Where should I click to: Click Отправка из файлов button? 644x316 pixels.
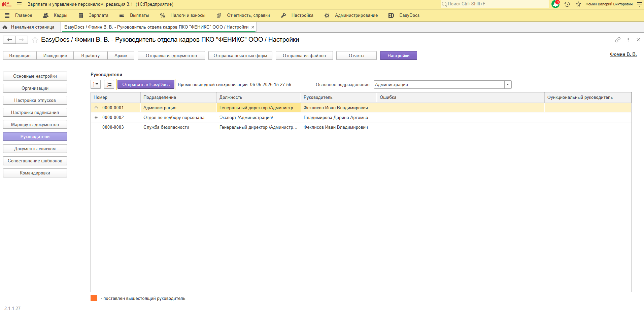tap(304, 56)
